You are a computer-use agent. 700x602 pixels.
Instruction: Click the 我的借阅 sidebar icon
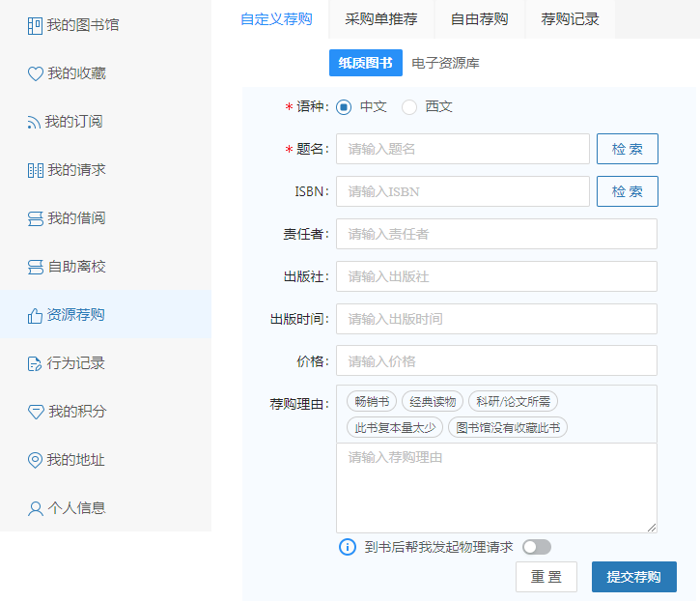(x=36, y=218)
